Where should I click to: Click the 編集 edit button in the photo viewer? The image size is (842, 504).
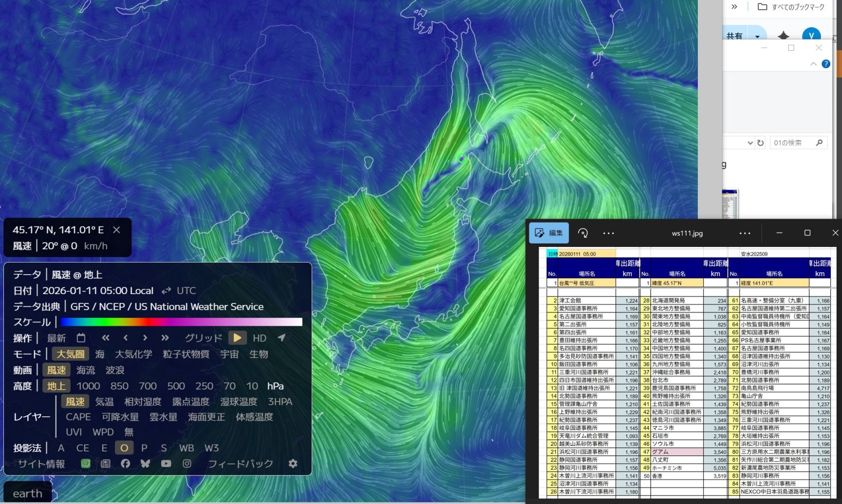(x=549, y=233)
